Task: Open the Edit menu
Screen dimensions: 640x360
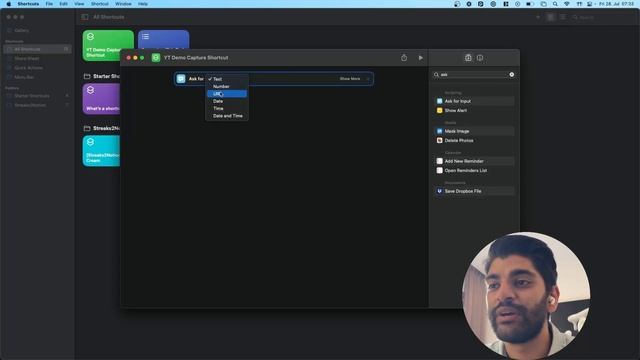Action: pyautogui.click(x=63, y=4)
